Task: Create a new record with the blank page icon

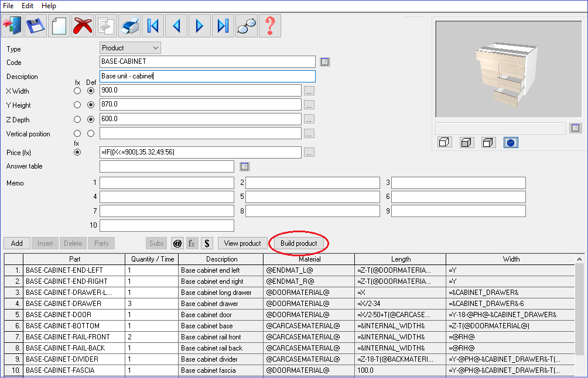Action: (x=59, y=26)
